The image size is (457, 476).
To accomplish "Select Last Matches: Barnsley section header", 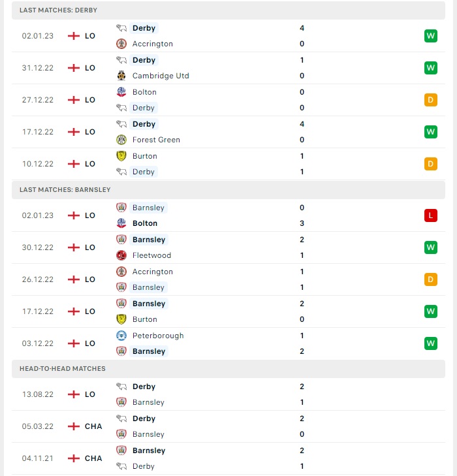I will coord(228,190).
